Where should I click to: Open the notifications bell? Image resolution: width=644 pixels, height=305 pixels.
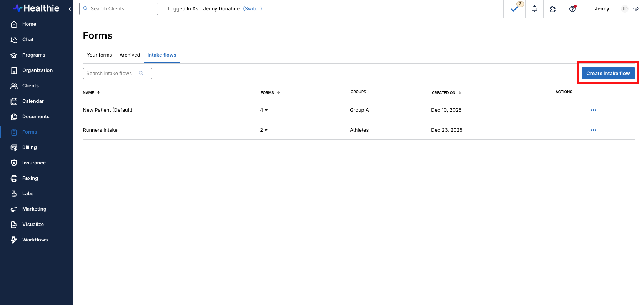point(534,8)
